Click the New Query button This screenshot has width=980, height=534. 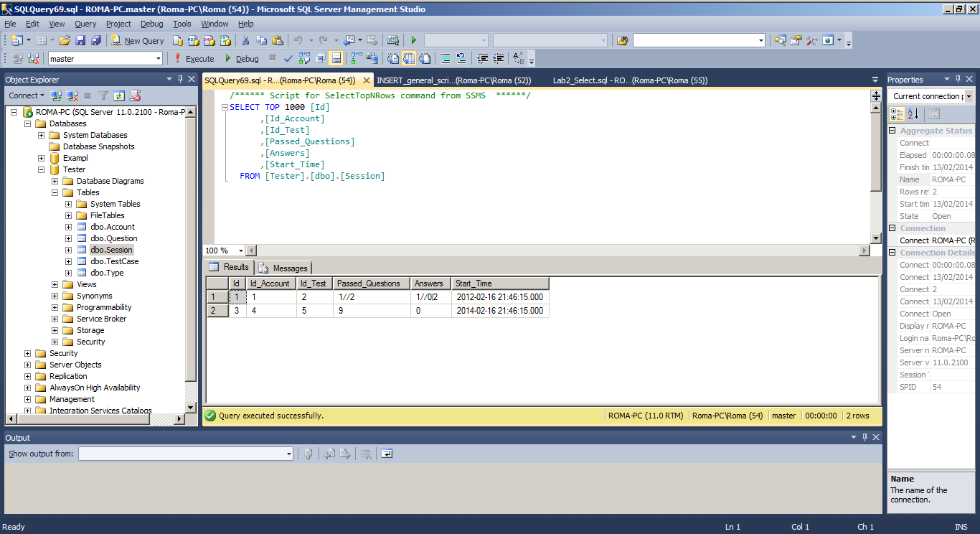[x=138, y=40]
